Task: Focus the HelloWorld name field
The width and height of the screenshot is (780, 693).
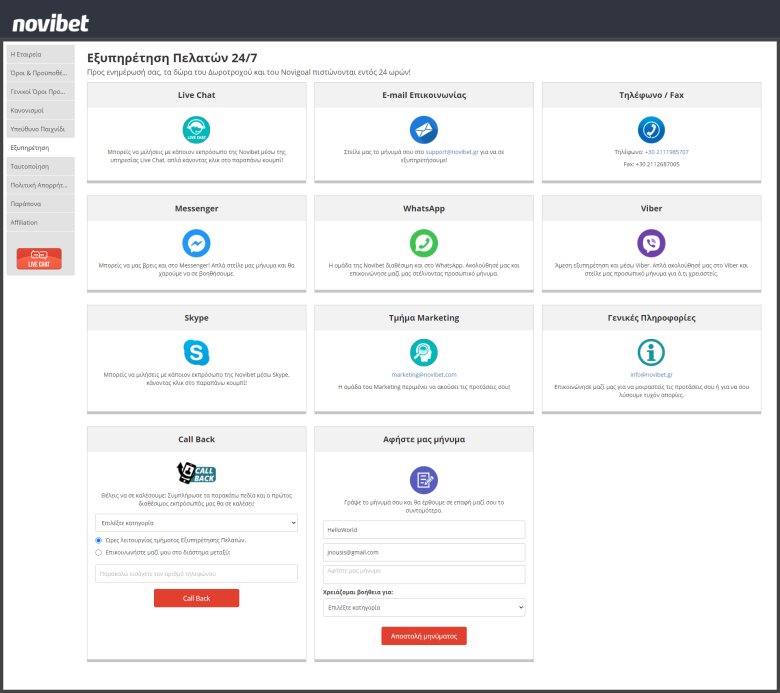Action: click(424, 530)
